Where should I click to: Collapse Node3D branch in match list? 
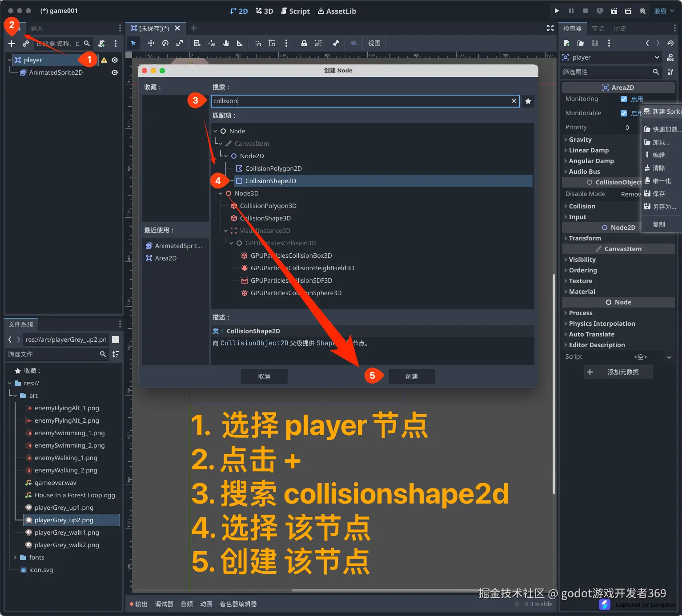(x=221, y=193)
